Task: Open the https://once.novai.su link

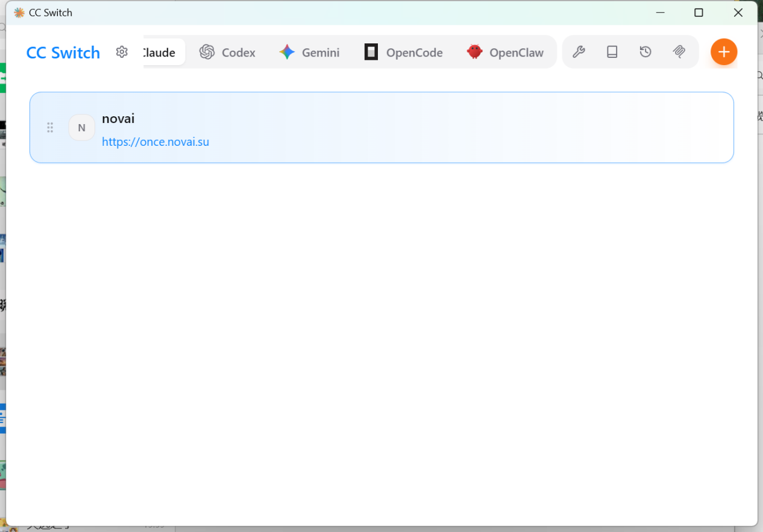Action: 155,142
